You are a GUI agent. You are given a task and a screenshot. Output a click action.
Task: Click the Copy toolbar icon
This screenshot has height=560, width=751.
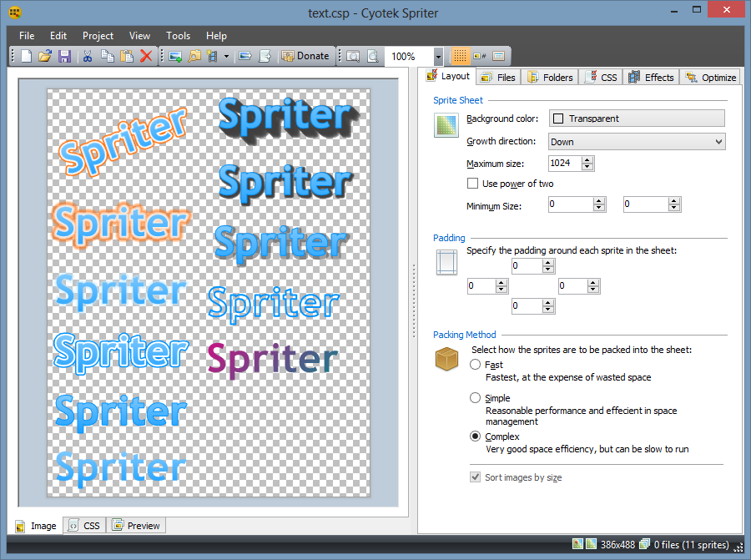(108, 56)
